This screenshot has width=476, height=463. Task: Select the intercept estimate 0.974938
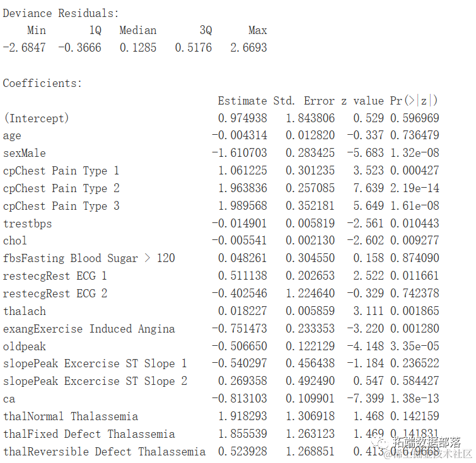(x=243, y=118)
